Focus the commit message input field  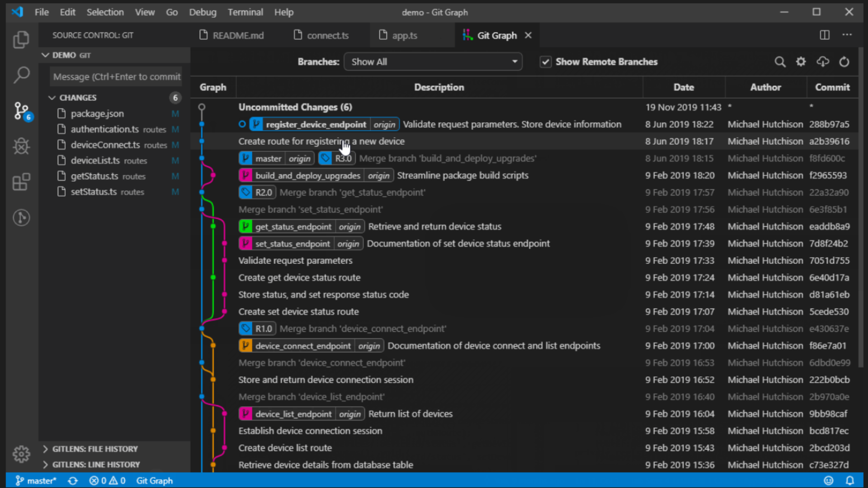[x=116, y=76]
